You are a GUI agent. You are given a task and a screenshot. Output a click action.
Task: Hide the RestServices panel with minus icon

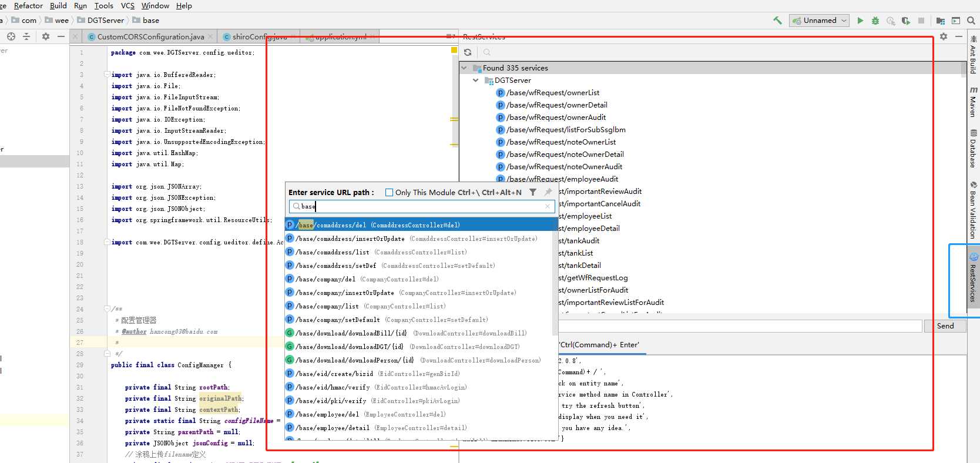(x=959, y=36)
